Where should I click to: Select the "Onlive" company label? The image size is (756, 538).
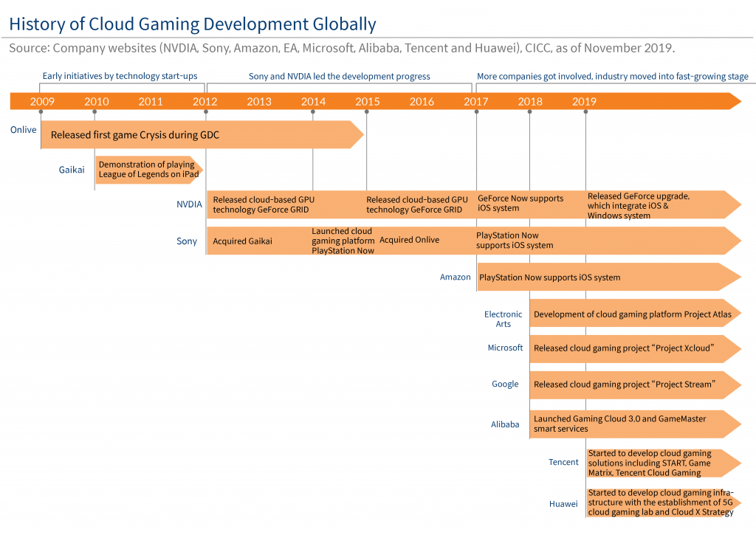(x=23, y=130)
